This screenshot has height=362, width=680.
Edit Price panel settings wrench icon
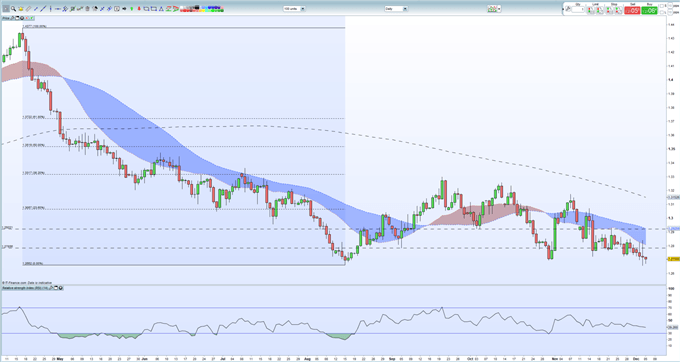(x=12, y=18)
